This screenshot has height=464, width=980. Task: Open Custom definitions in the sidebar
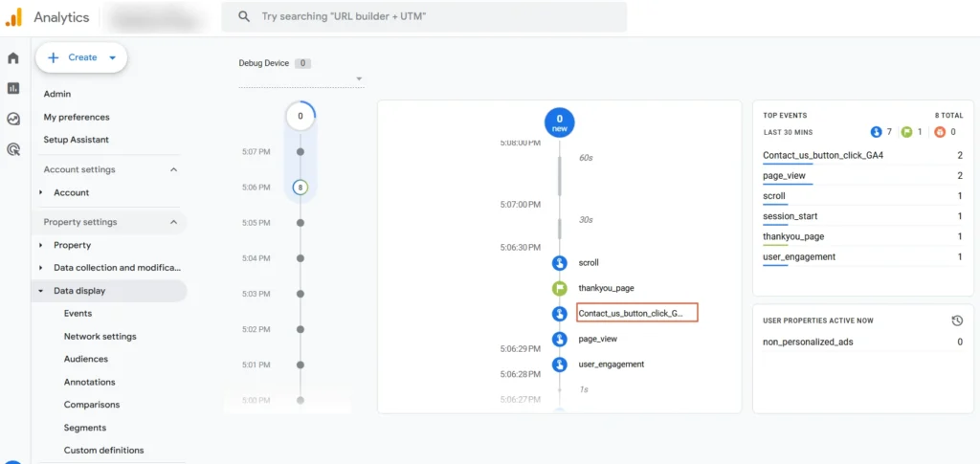click(x=103, y=450)
